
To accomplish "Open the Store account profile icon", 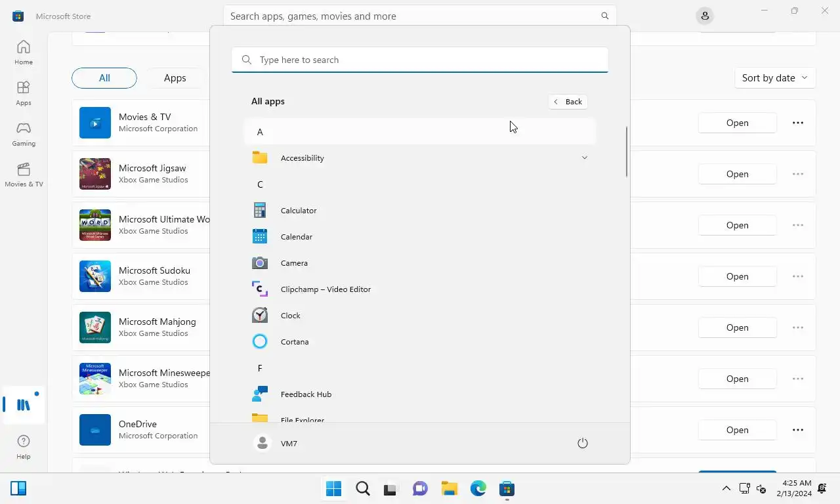I will pyautogui.click(x=705, y=16).
